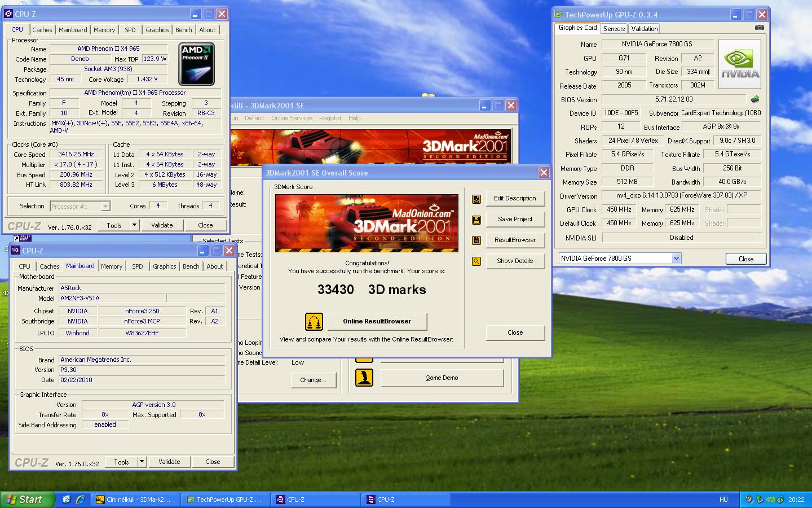This screenshot has width=812, height=508.
Task: Click the icon left of Online ResultBrowser
Action: point(314,322)
